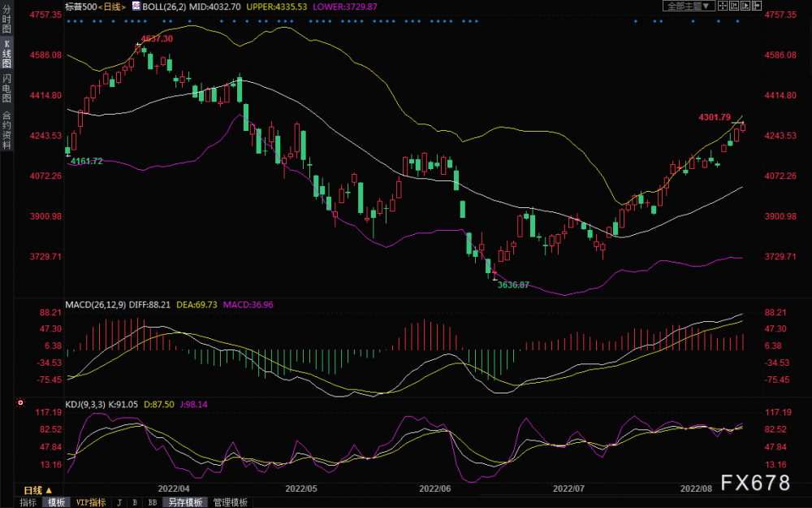This screenshot has width=812, height=508.
Task: Click the play-forward toolbar icon
Action: (745, 6)
